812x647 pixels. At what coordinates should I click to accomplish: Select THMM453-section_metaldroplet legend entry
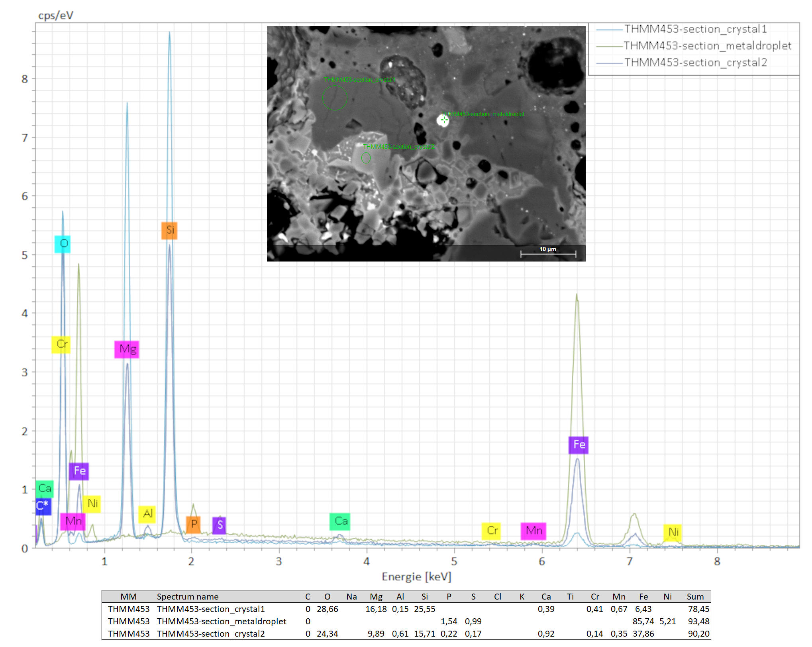pos(707,46)
